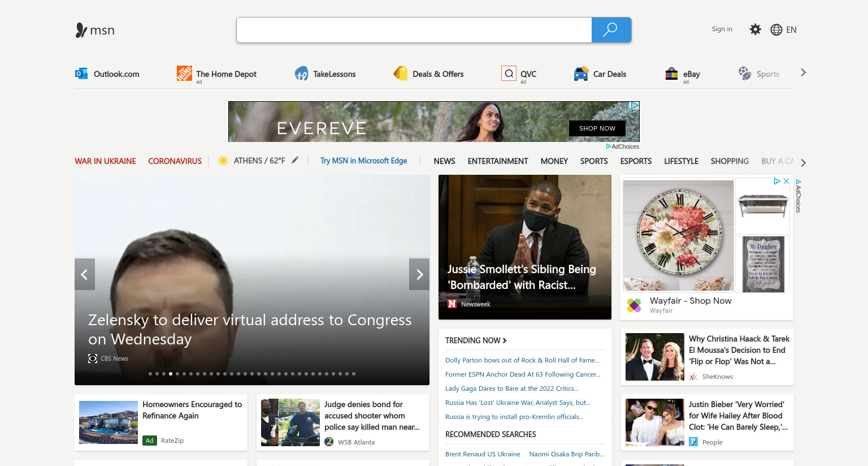Open the WAR IN UKRAINE section

click(105, 161)
